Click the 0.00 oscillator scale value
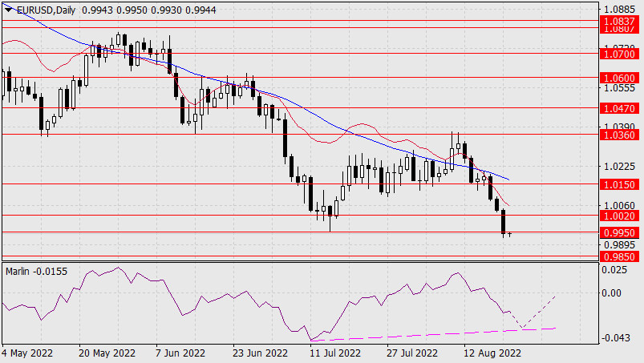Image resolution: width=644 pixels, height=363 pixels. [612, 292]
